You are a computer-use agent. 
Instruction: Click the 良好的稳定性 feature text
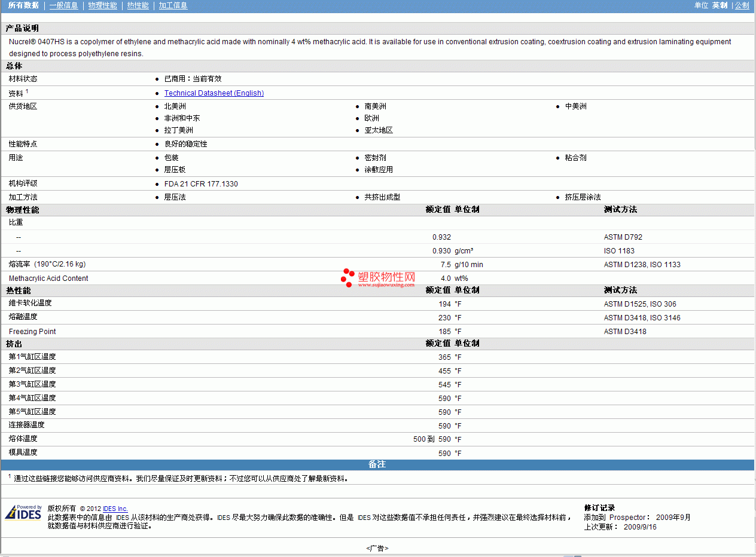[186, 144]
